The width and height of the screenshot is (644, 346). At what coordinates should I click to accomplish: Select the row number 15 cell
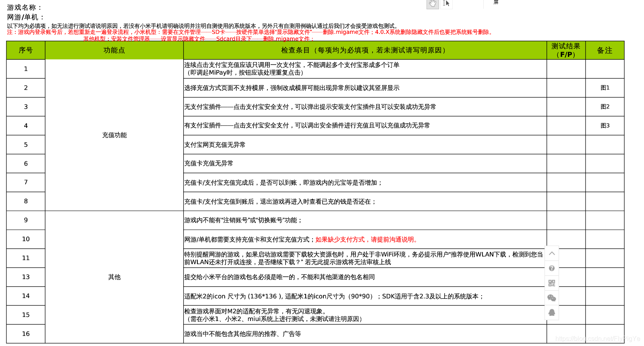pyautogui.click(x=26, y=315)
